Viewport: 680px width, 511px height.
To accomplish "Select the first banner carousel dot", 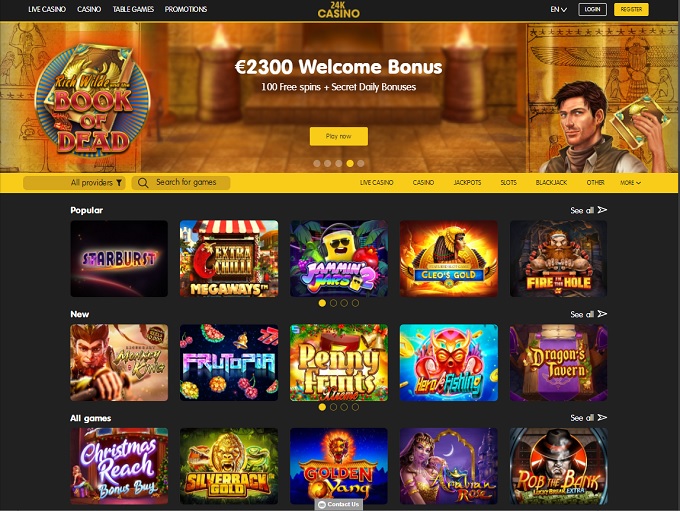I will [x=317, y=164].
